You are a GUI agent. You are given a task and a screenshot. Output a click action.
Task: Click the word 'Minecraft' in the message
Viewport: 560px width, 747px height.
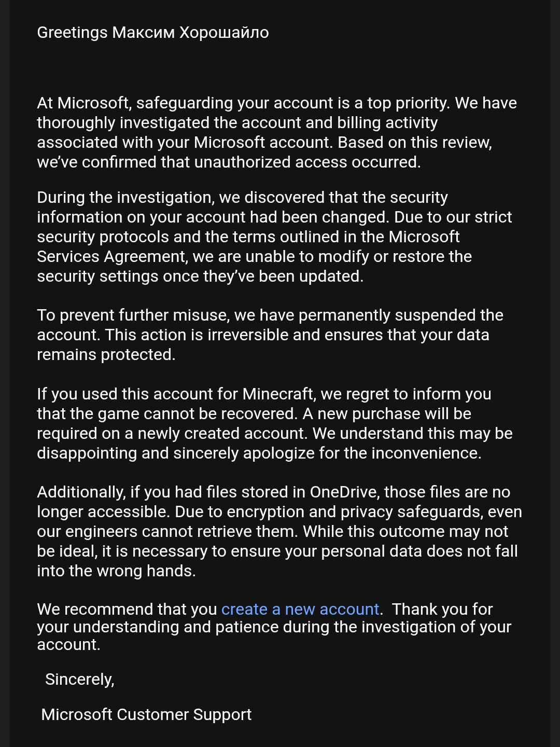(x=278, y=394)
